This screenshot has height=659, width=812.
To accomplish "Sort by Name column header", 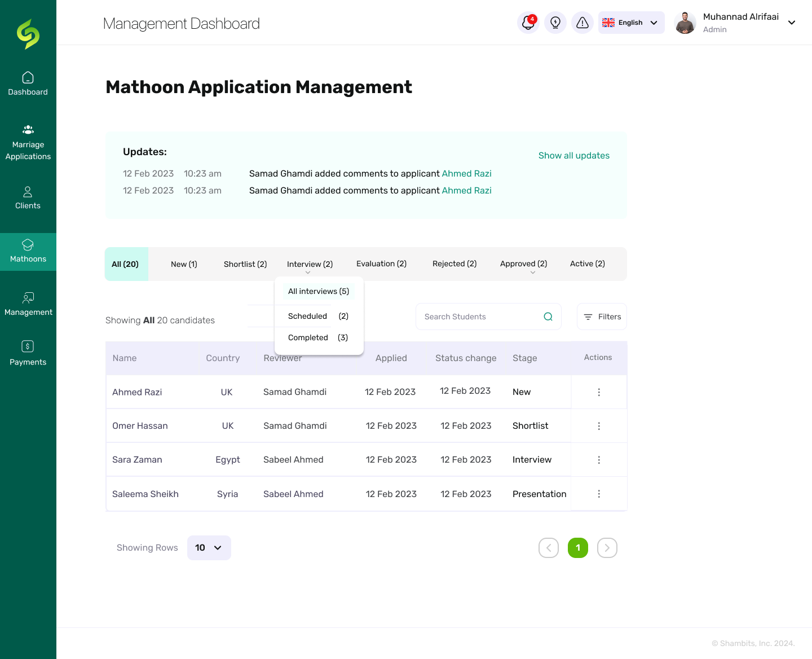I will (125, 358).
